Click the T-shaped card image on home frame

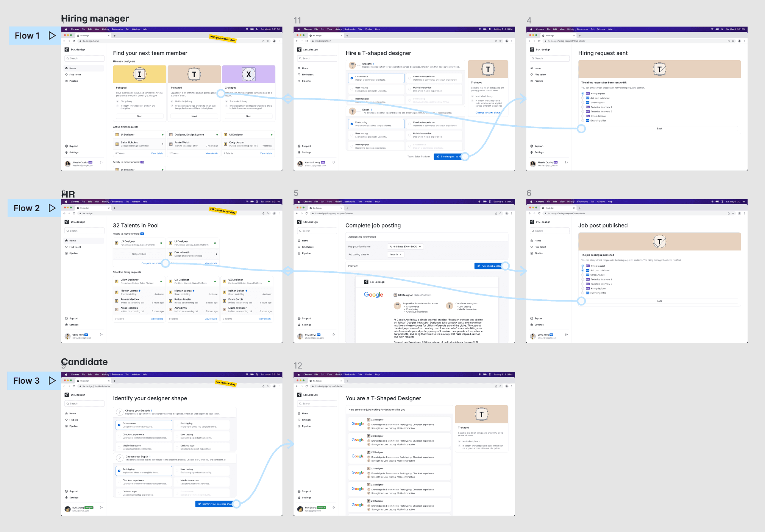(x=194, y=74)
